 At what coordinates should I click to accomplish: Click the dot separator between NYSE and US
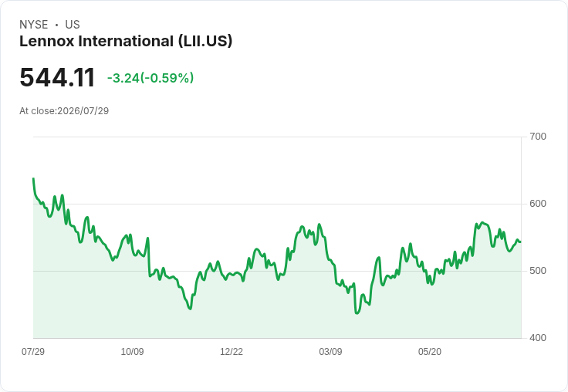click(x=56, y=25)
